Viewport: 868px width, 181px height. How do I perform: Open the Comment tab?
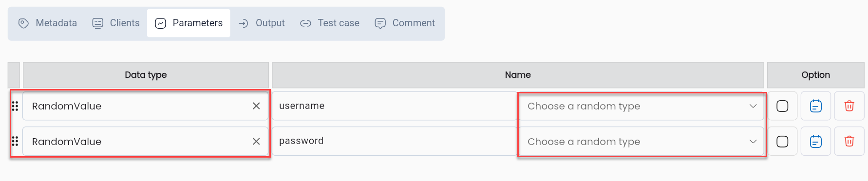click(x=405, y=23)
